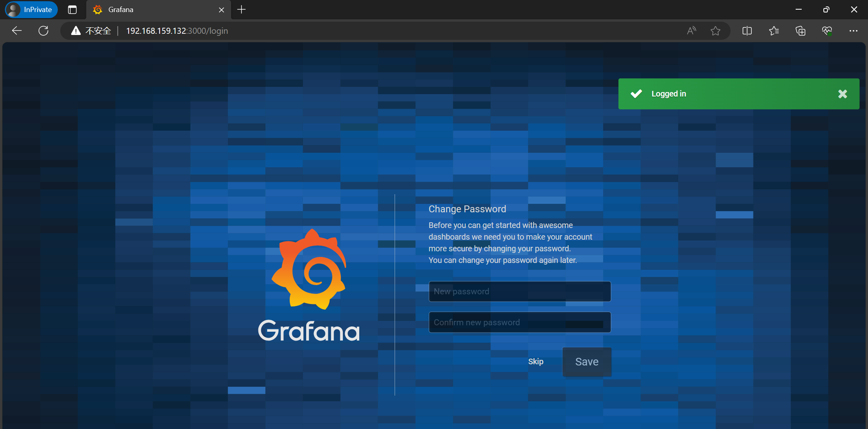
Task: Click the 'You can change your password again later.' line
Action: tap(503, 260)
